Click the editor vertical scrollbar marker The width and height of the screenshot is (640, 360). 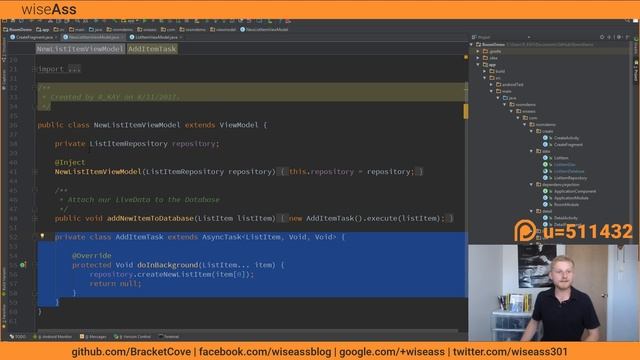pyautogui.click(x=466, y=111)
